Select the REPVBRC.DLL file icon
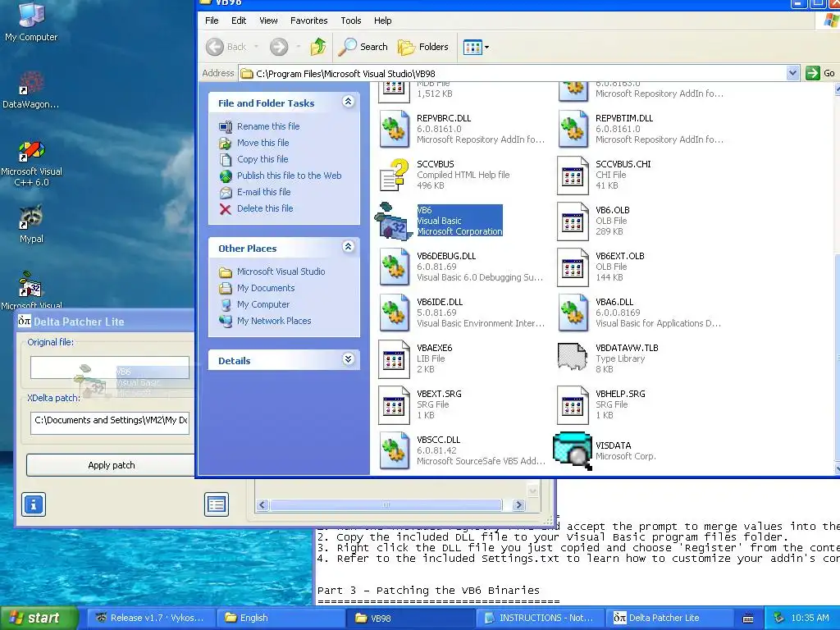840x630 pixels. pos(395,129)
